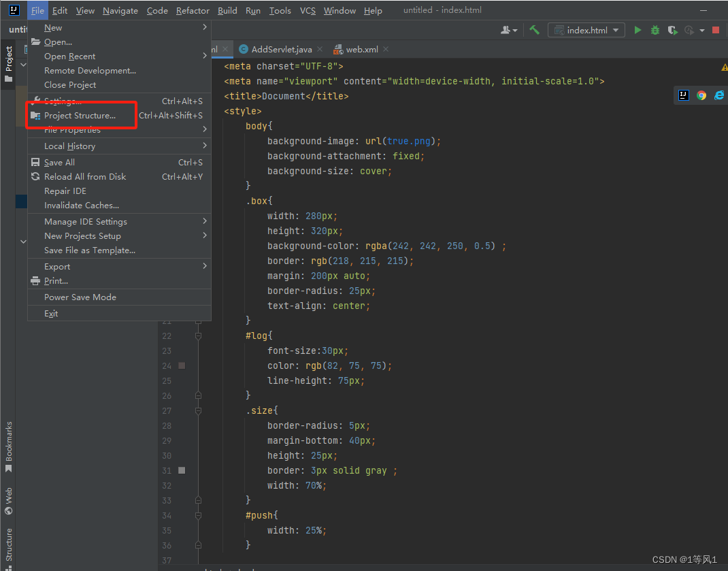Open the Build menu
Viewport: 728px width, 571px height.
tap(227, 11)
